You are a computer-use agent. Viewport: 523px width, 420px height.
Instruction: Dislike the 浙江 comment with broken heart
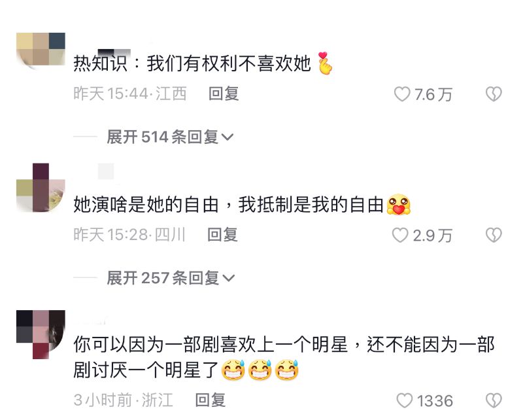(494, 400)
